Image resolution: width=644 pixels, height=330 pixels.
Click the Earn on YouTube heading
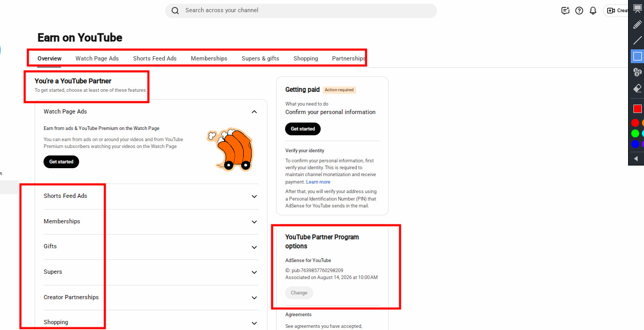[80, 38]
